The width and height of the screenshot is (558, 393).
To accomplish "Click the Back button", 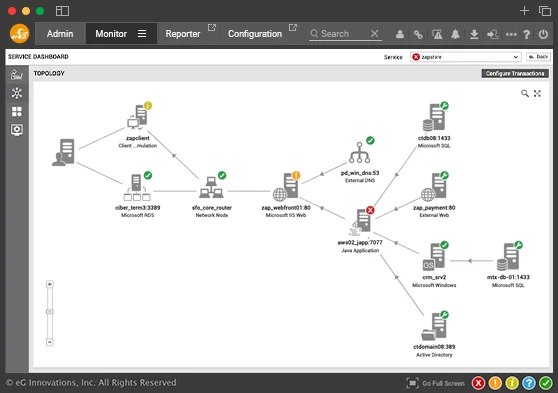I will coord(538,57).
